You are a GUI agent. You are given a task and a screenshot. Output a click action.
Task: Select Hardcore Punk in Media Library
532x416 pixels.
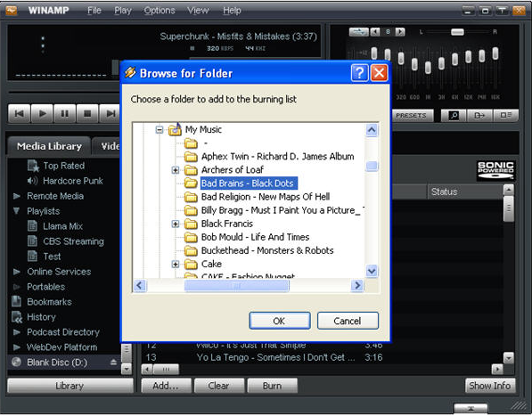point(72,181)
